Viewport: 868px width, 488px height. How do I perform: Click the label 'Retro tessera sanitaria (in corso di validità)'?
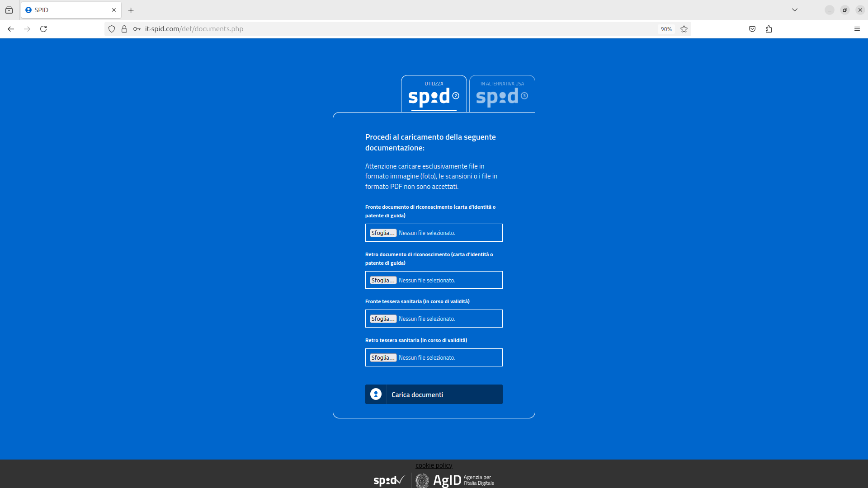416,340
